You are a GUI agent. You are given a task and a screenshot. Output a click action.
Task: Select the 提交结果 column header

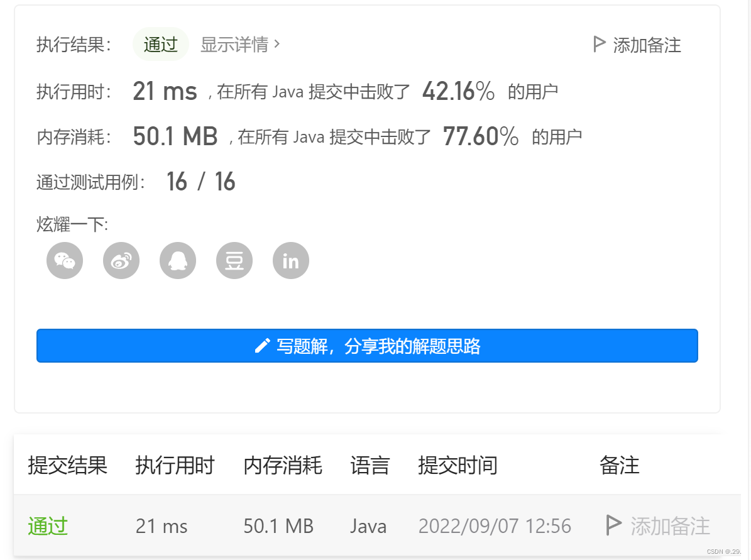67,465
